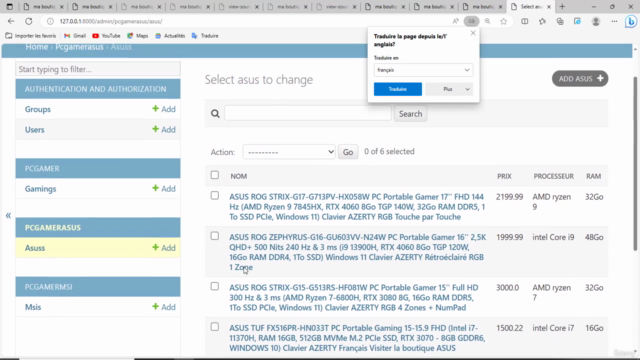640x360 pixels.
Task: Check the ASUS ROG STRIX-G17 row checkbox
Action: (x=215, y=196)
